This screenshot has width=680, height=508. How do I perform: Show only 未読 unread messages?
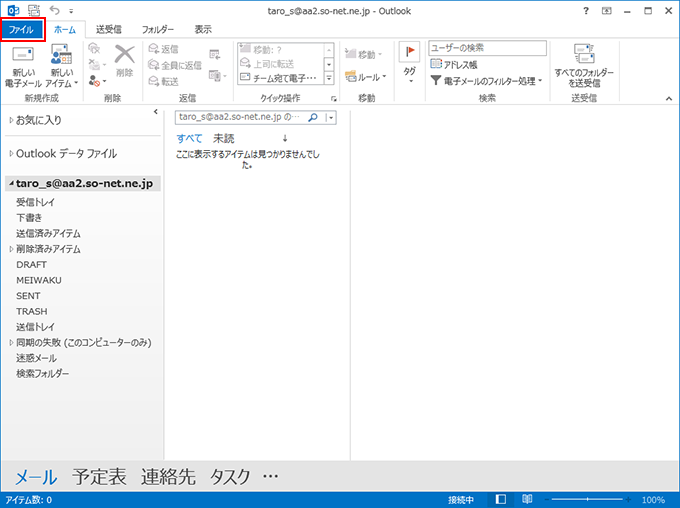tap(223, 138)
